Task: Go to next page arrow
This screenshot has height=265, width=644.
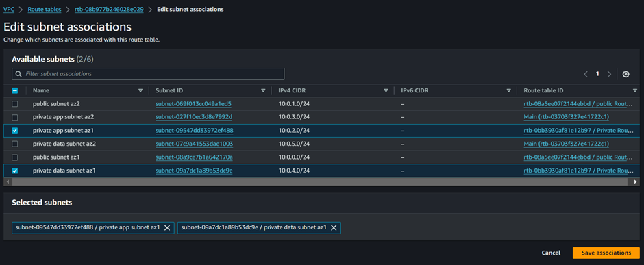Action: point(609,74)
